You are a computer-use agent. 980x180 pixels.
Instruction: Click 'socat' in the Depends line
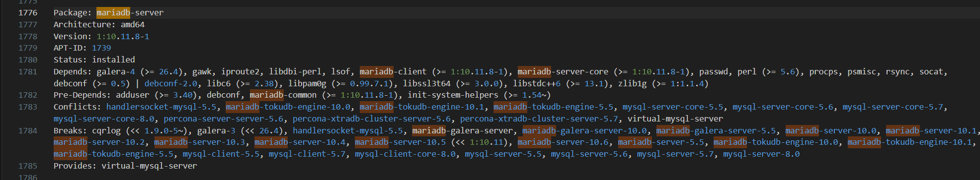(x=931, y=72)
